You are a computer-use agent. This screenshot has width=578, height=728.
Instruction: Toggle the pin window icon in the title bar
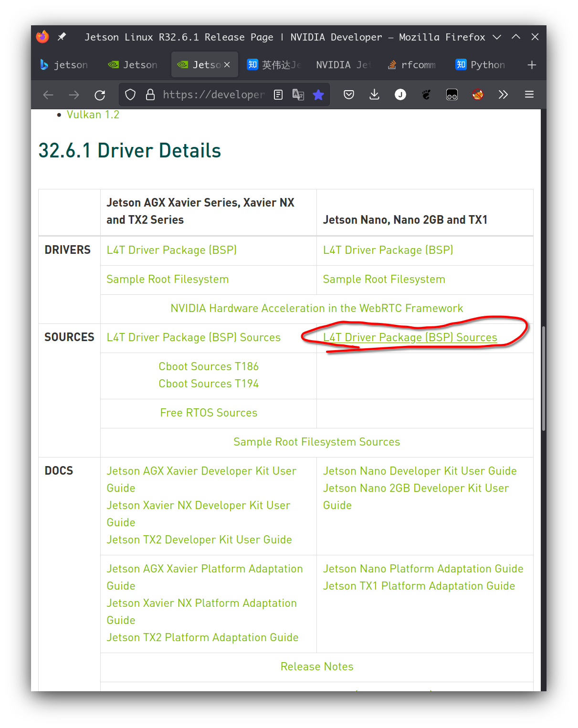point(62,37)
